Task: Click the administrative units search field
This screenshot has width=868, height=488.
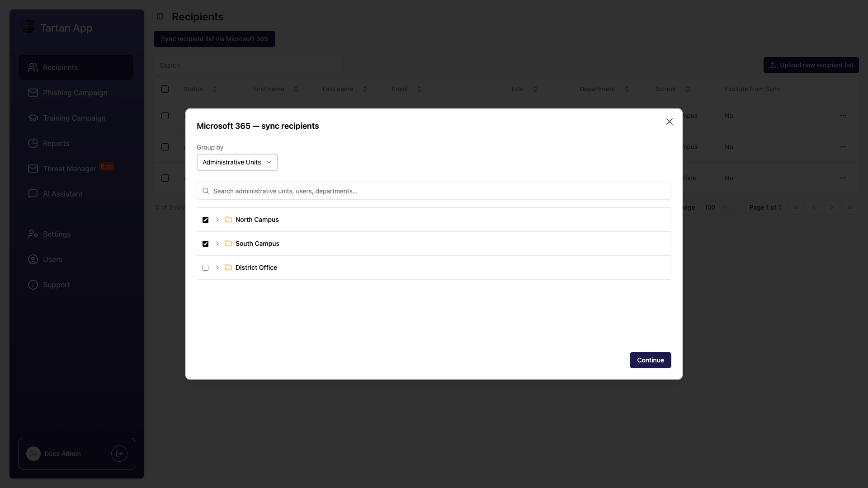Action: [x=434, y=191]
